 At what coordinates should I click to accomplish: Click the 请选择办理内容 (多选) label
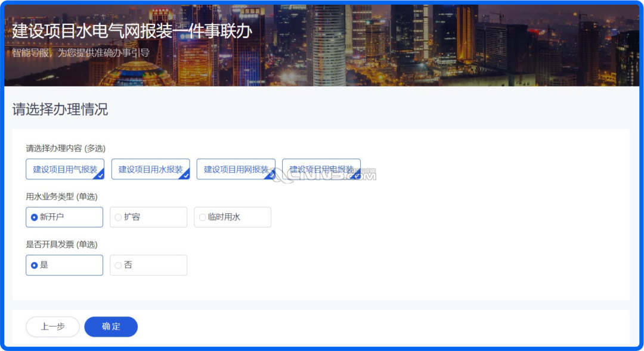[66, 148]
